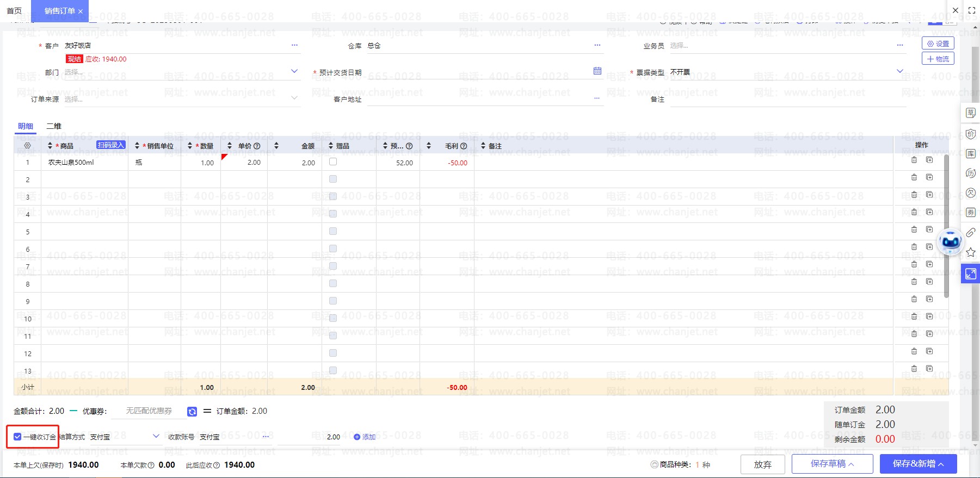This screenshot has width=980, height=478.
Task: Open customer lookup ellipsis for 友好饭店
Action: point(294,45)
